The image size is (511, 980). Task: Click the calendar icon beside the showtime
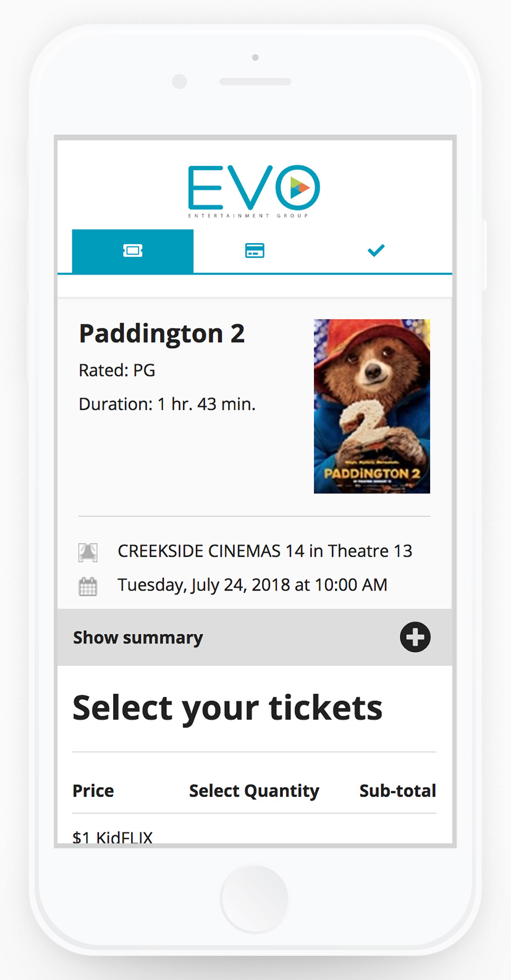(x=88, y=585)
